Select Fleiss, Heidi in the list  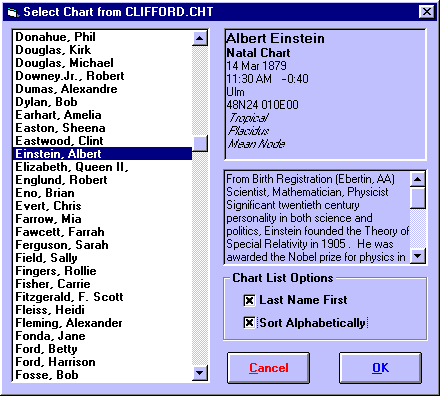[x=102, y=310]
